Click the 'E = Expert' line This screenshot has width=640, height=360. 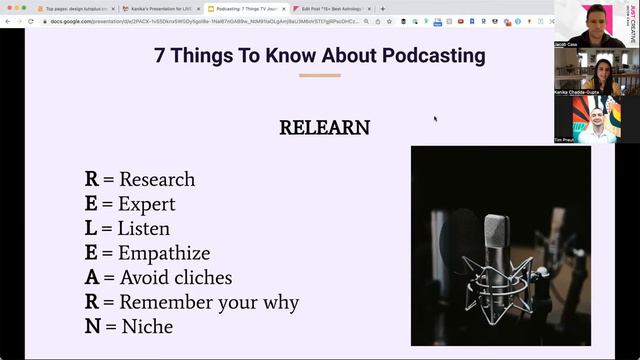130,204
